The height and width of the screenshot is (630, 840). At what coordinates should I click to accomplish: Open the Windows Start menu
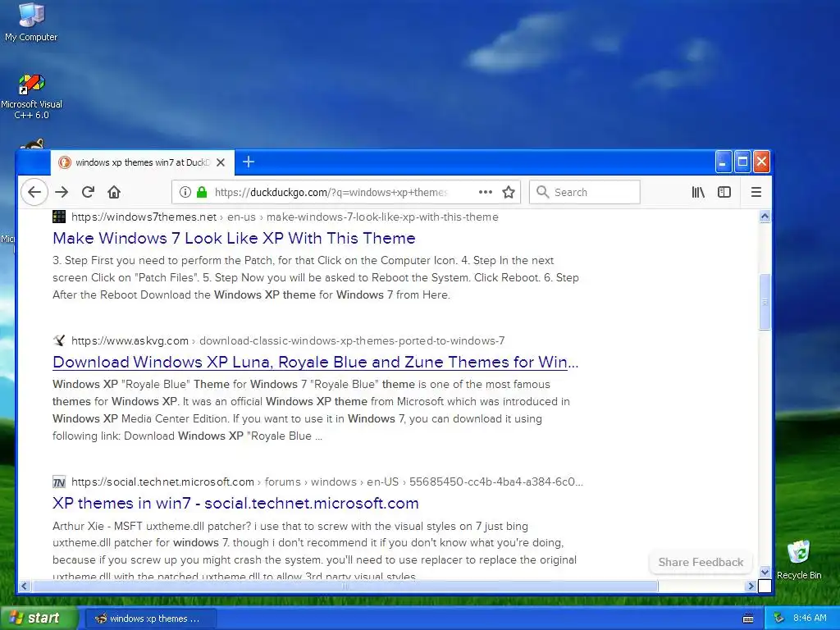click(x=39, y=619)
